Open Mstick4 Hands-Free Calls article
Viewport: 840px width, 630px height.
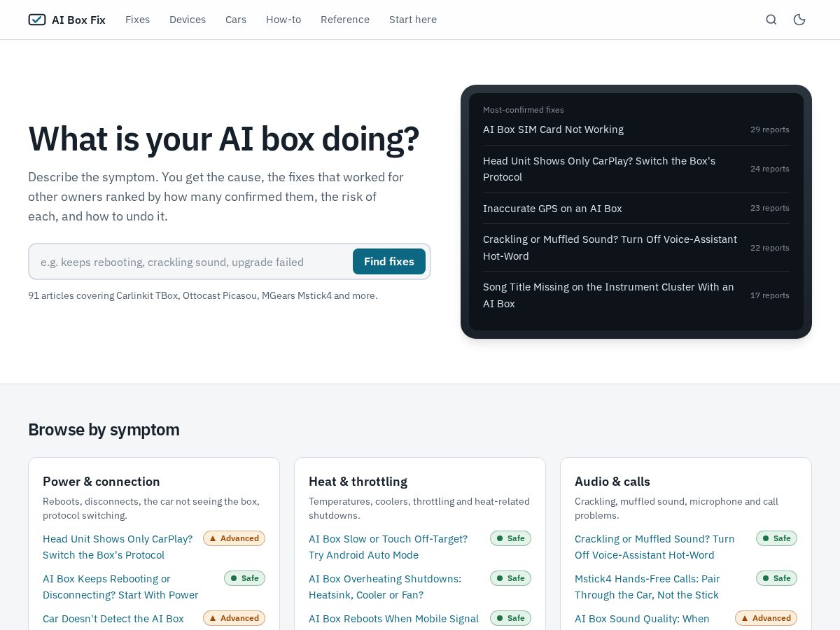pos(647,587)
